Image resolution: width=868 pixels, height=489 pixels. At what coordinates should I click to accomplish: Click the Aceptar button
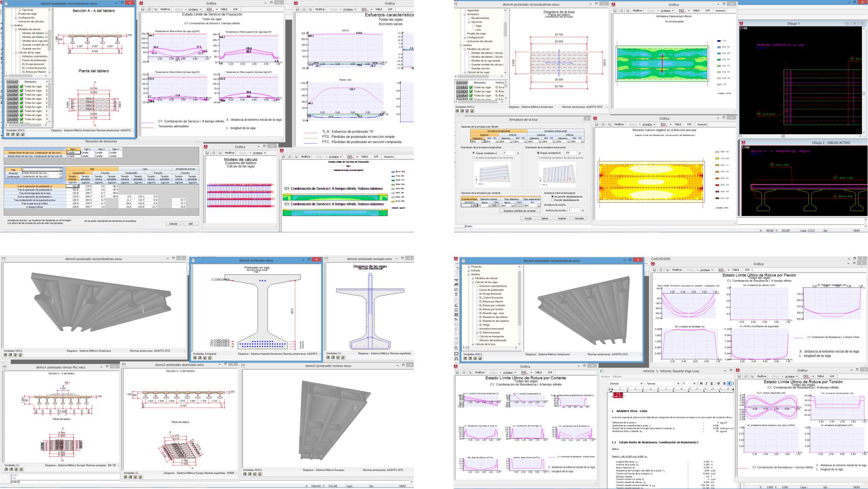562,218
